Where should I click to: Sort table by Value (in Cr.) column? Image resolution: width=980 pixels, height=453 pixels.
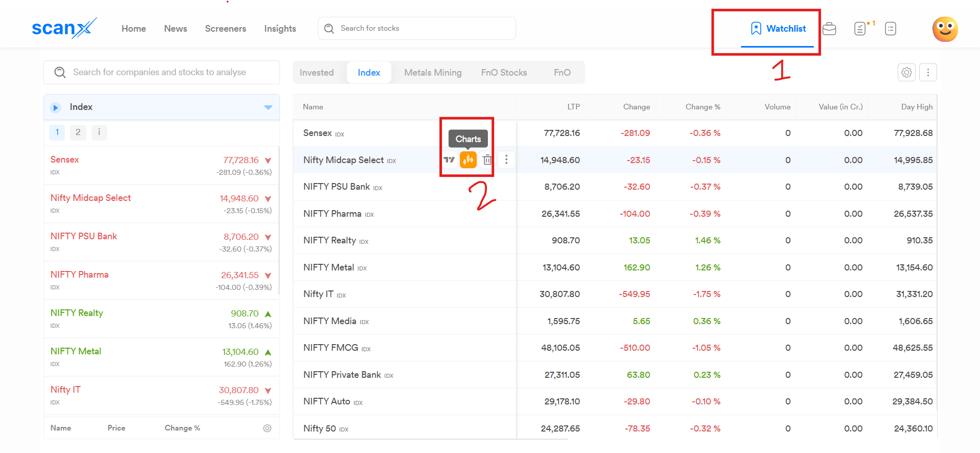[841, 107]
